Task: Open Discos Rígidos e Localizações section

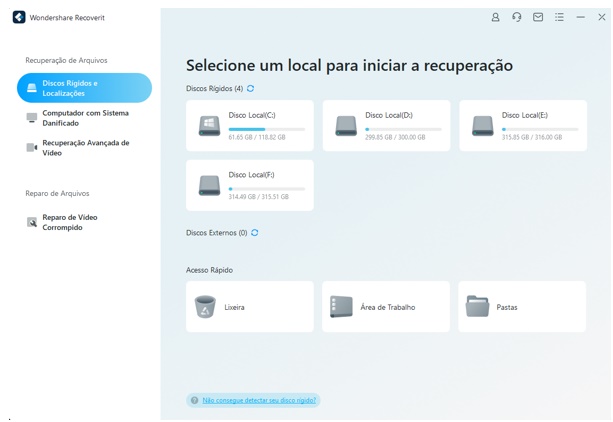Action: tap(84, 88)
